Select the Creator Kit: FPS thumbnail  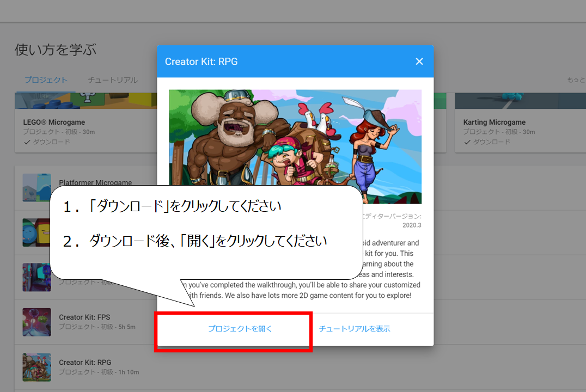point(36,322)
